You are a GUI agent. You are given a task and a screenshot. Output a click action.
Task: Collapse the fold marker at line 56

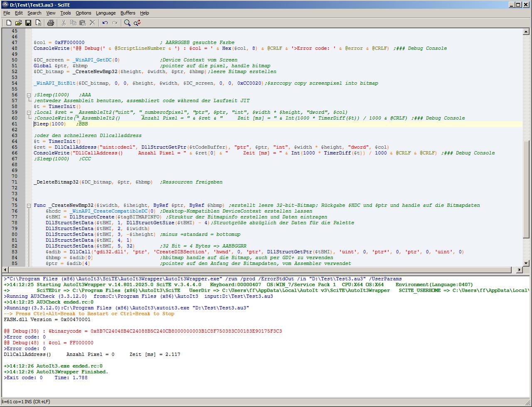point(29,95)
